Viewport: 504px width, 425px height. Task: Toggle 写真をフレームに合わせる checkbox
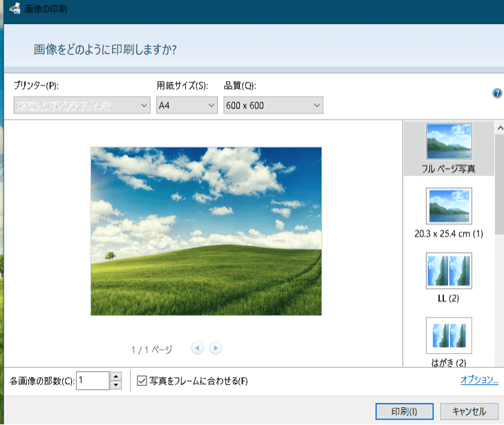[142, 381]
